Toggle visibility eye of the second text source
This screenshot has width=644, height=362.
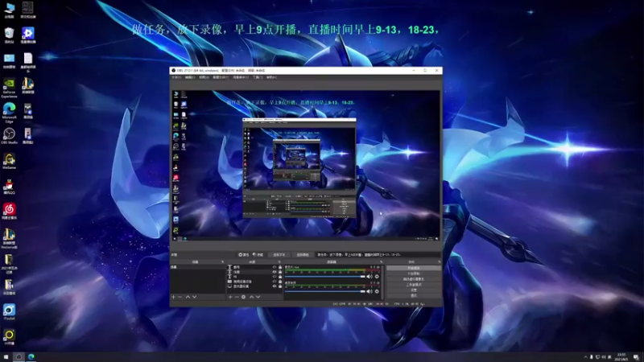click(275, 272)
